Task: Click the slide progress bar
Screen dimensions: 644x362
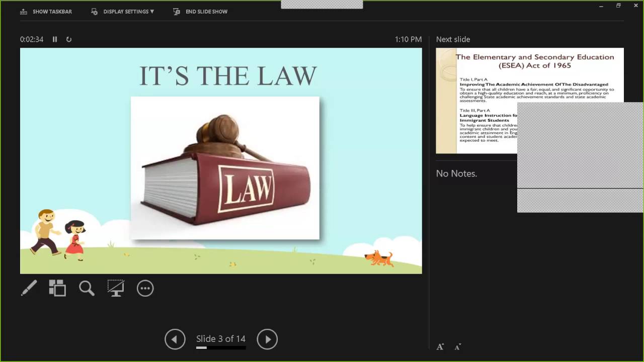Action: [221, 347]
